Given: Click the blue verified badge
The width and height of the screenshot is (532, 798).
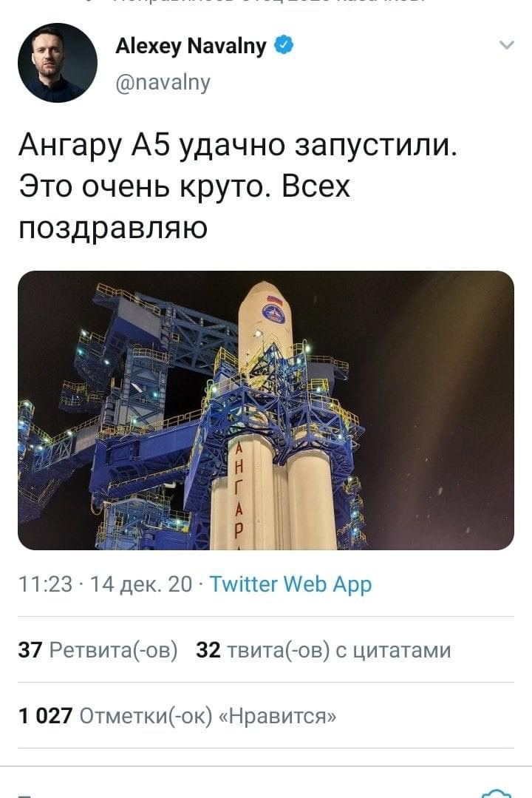Looking at the screenshot, I should coord(284,45).
